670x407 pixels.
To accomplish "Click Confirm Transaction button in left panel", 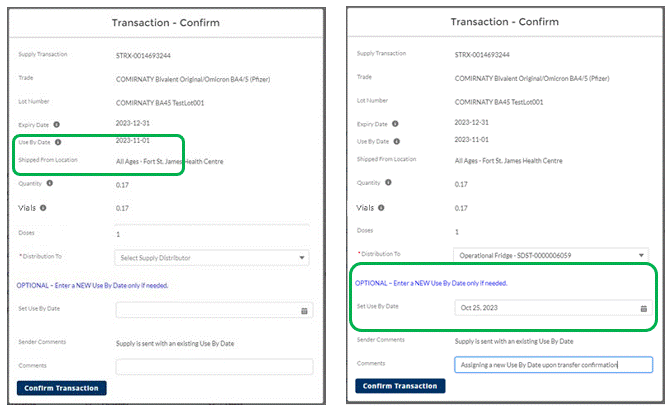I will pyautogui.click(x=62, y=388).
